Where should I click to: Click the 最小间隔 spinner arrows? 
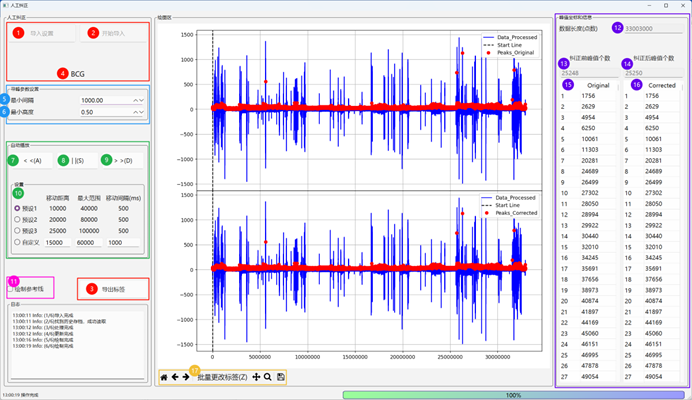(140, 100)
